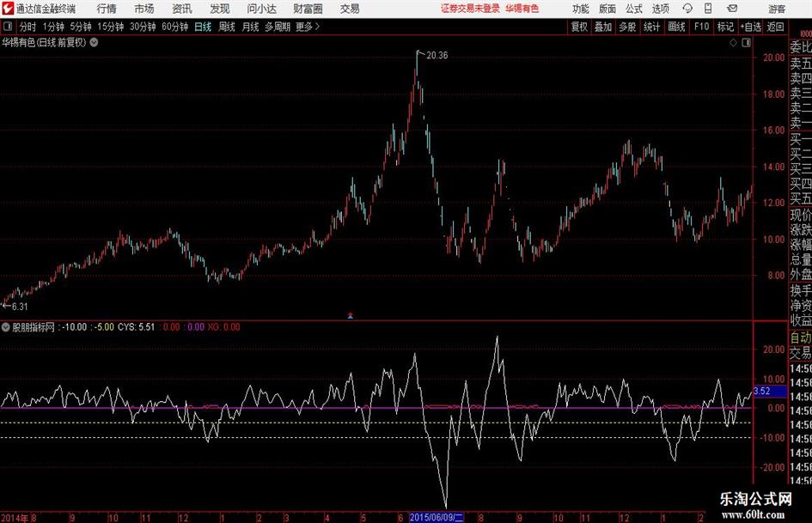Viewport: 812px width, 523px height.
Task: Click the 画线 drawing tools button
Action: (x=676, y=27)
